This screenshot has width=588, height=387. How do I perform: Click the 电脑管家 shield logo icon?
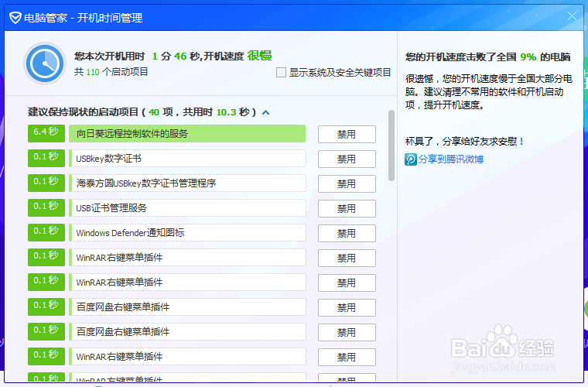tap(15, 18)
